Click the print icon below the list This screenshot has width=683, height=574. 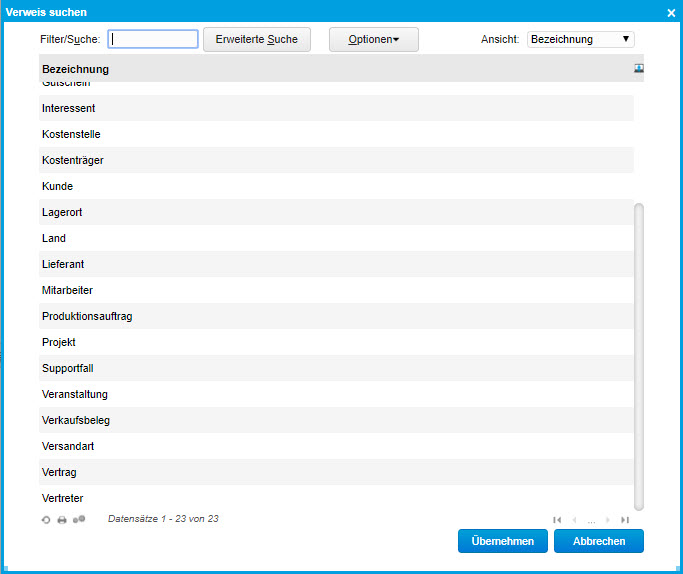62,520
